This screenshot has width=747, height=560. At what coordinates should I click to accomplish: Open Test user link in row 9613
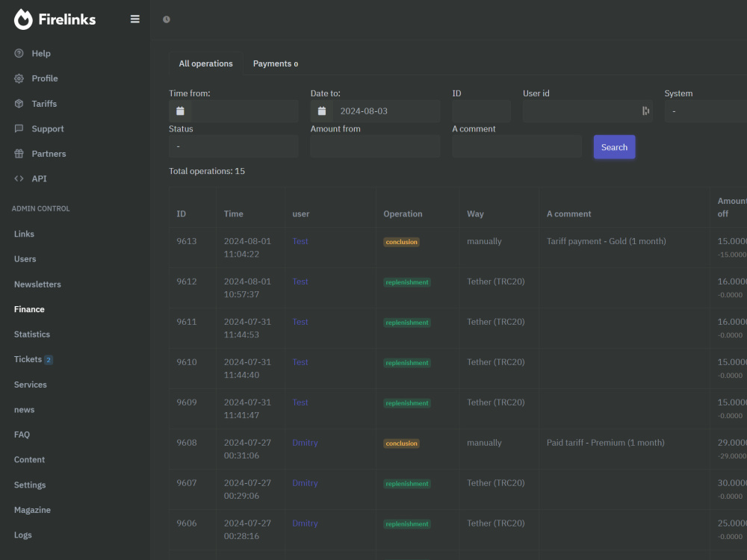(x=300, y=241)
